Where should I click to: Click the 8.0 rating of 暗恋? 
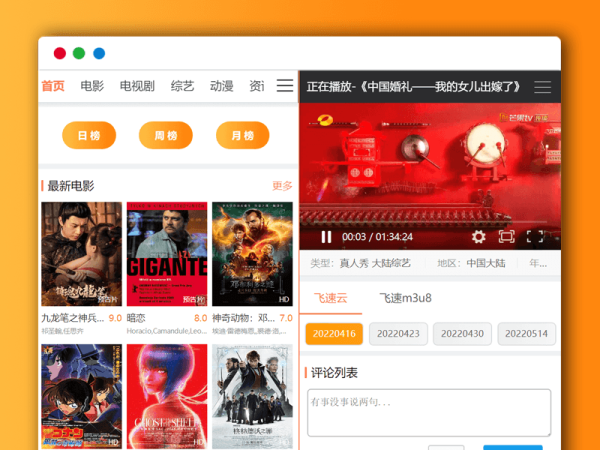tap(201, 318)
